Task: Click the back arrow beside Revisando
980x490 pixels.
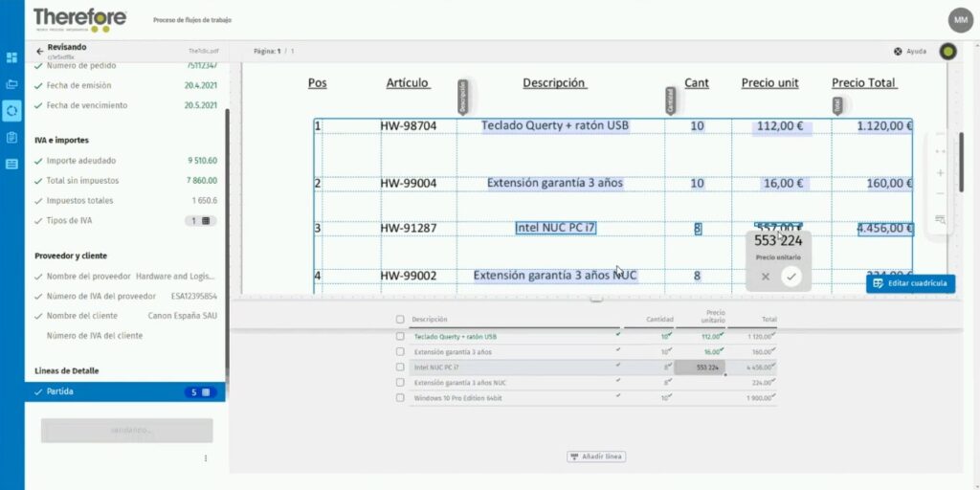Action: tap(39, 51)
